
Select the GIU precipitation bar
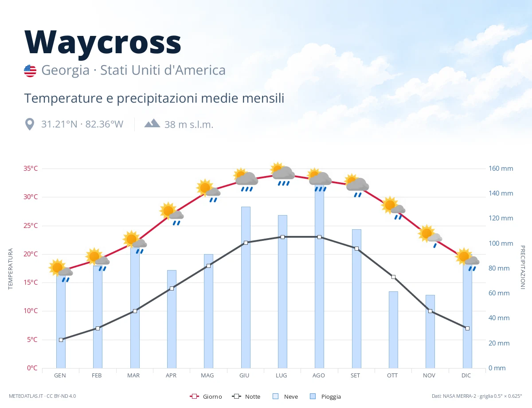(x=246, y=287)
